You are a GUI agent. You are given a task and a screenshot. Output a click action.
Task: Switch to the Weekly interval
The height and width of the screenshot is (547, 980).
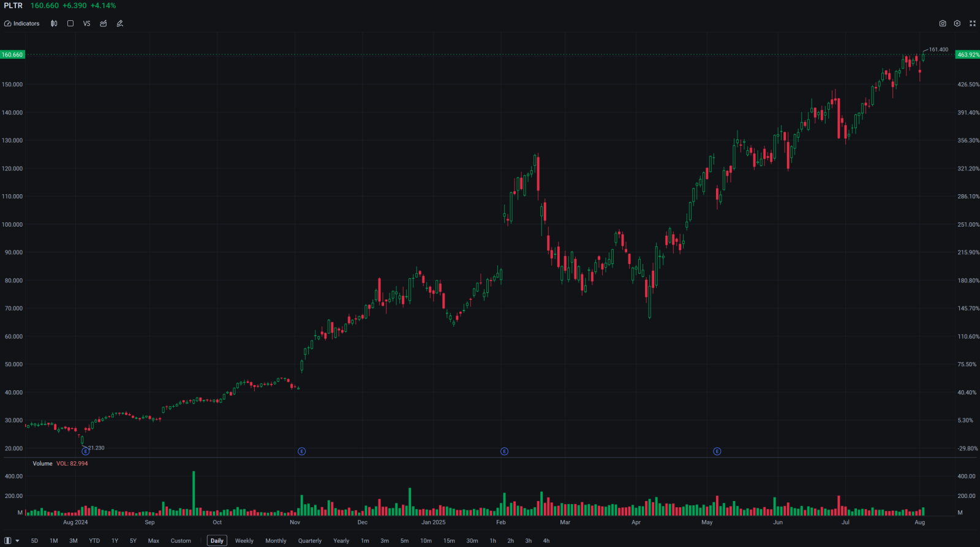click(x=244, y=541)
